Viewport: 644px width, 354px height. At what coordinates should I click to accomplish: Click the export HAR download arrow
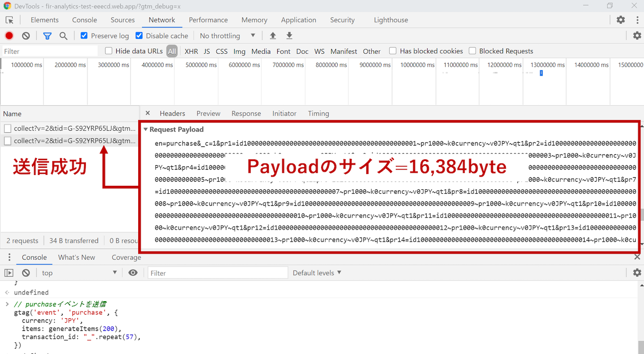coord(289,36)
